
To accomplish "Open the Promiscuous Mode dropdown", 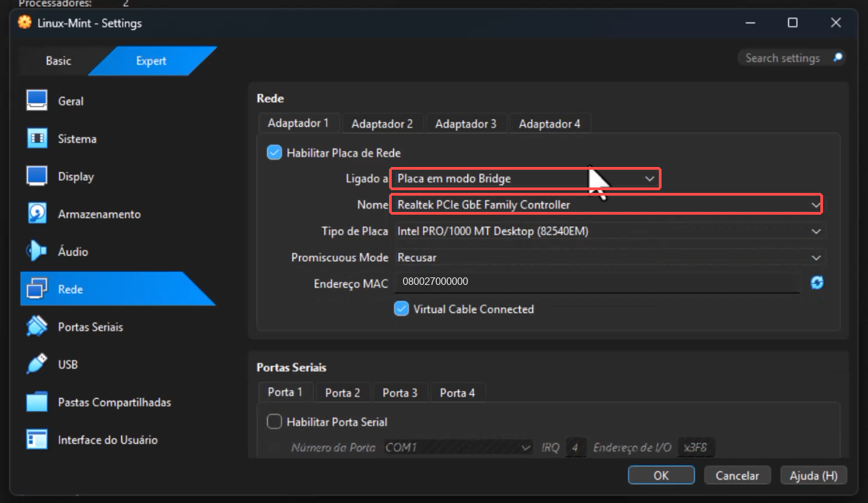I will pos(609,258).
